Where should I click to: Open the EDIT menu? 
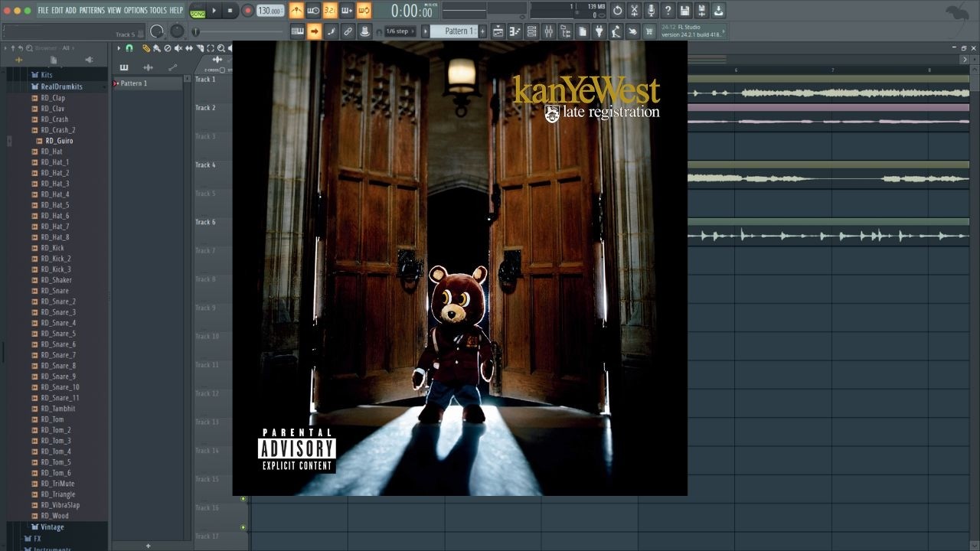57,10
